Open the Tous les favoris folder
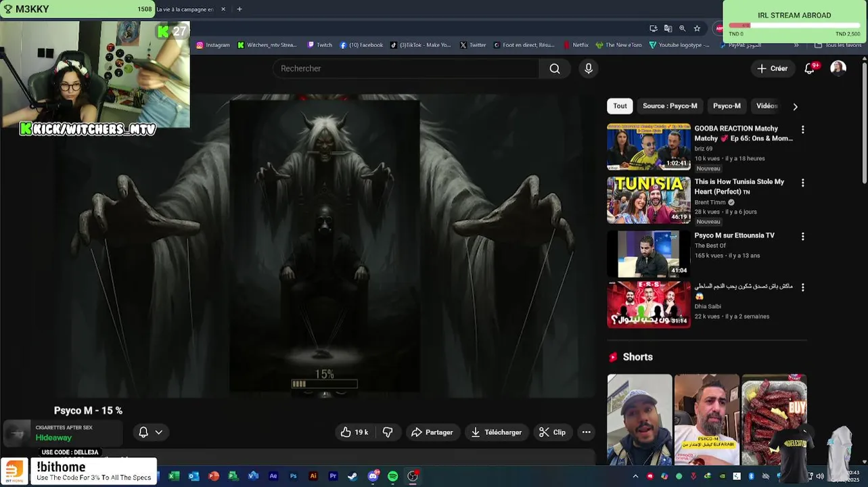This screenshot has height=487, width=868. tap(838, 45)
